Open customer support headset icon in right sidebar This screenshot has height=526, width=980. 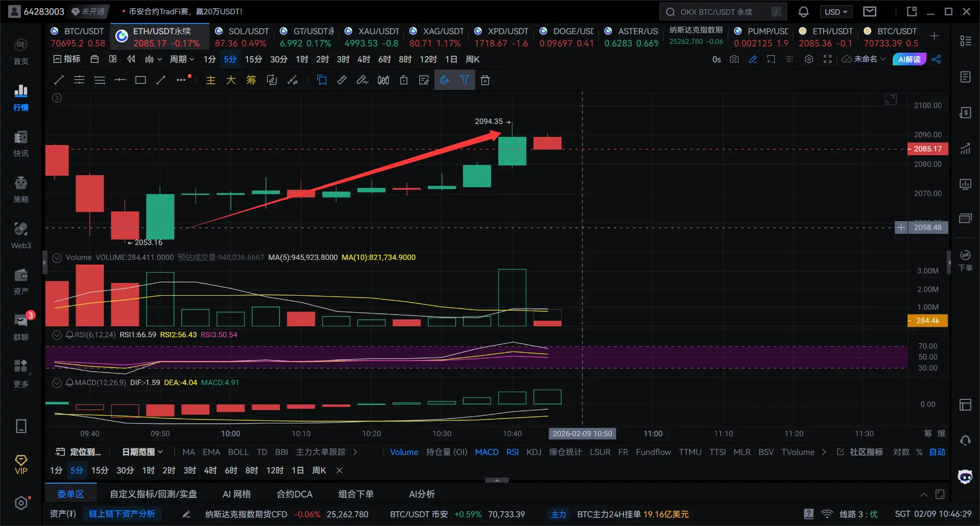[965, 441]
